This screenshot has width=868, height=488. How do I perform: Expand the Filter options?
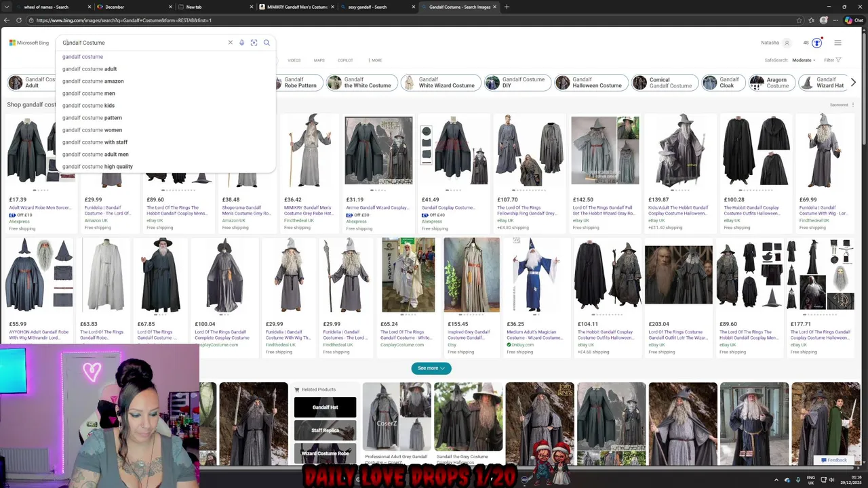[832, 60]
